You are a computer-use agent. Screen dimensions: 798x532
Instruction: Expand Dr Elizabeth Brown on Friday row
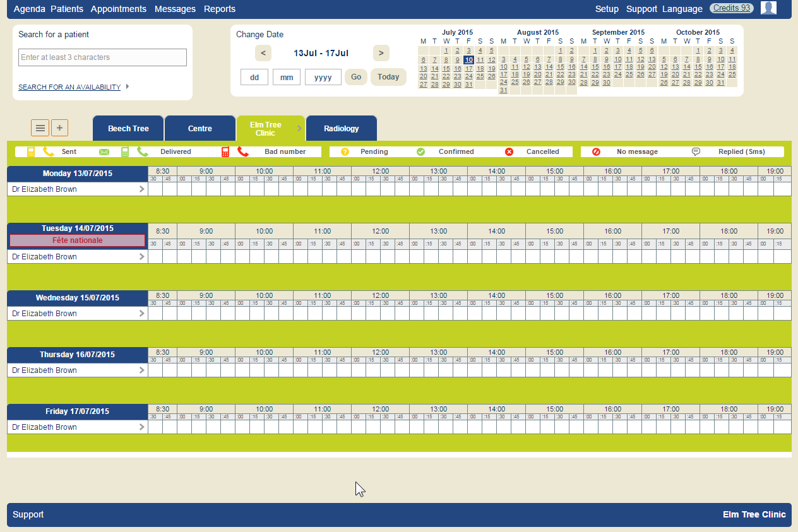pyautogui.click(x=141, y=427)
